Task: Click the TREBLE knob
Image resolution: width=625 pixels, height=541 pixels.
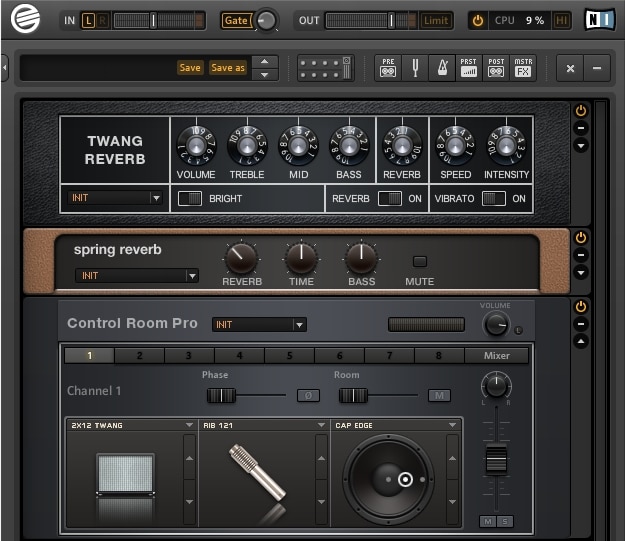Action: coord(247,146)
